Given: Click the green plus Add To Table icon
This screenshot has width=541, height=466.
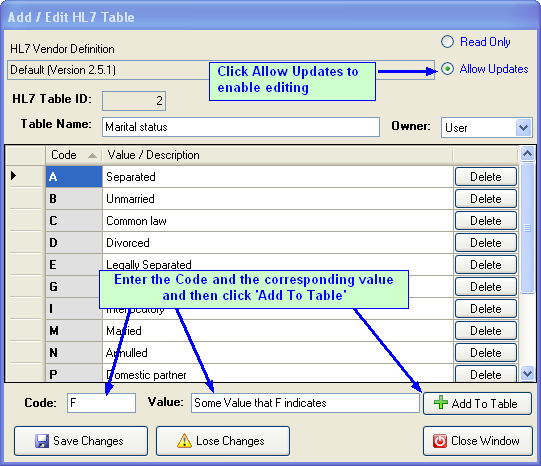Looking at the screenshot, I should tap(441, 403).
